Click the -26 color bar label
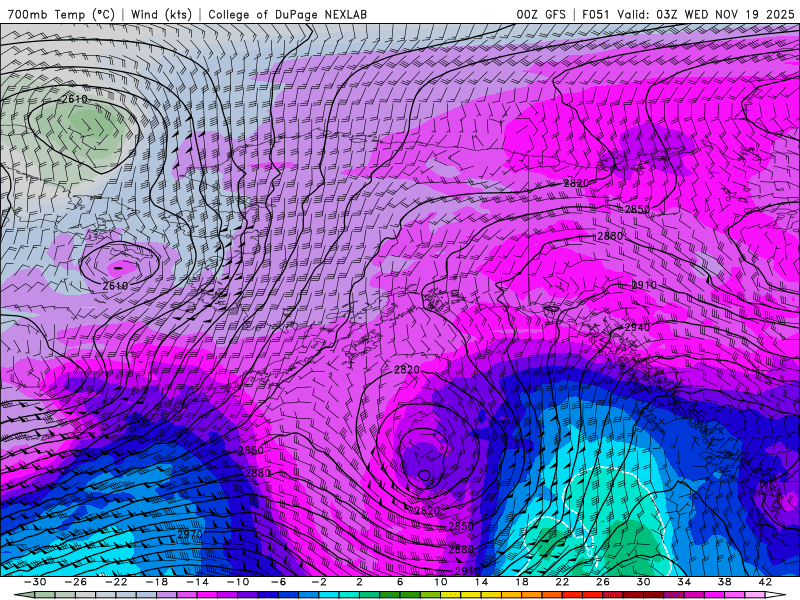 coord(76,582)
